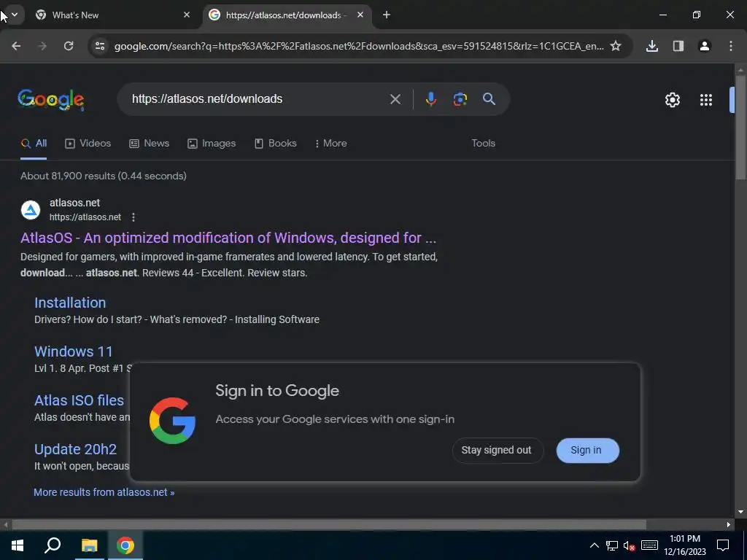Open network status tray icon
The width and height of the screenshot is (747, 560).
coord(612,545)
